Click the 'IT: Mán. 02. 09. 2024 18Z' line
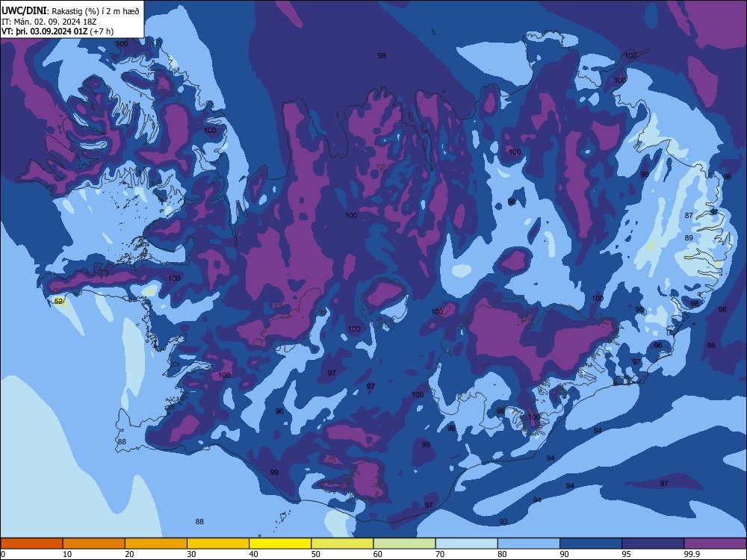 49,22
